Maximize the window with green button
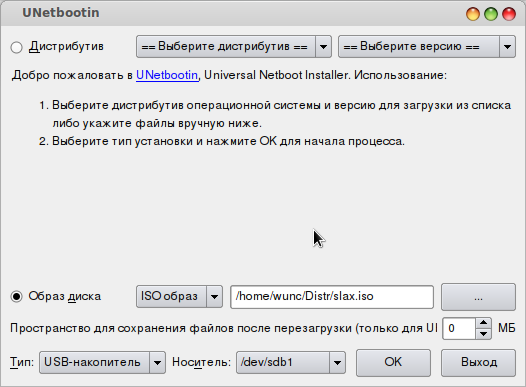Image resolution: width=526 pixels, height=387 pixels. coord(491,14)
